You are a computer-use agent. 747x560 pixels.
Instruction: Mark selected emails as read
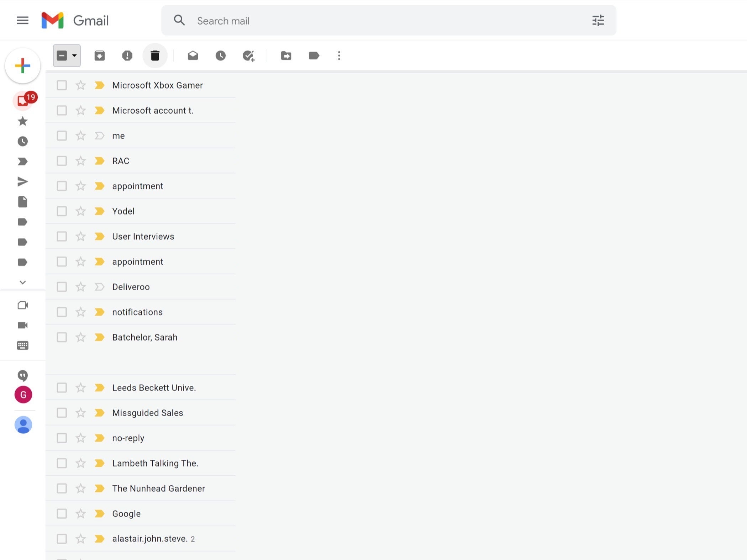[193, 56]
